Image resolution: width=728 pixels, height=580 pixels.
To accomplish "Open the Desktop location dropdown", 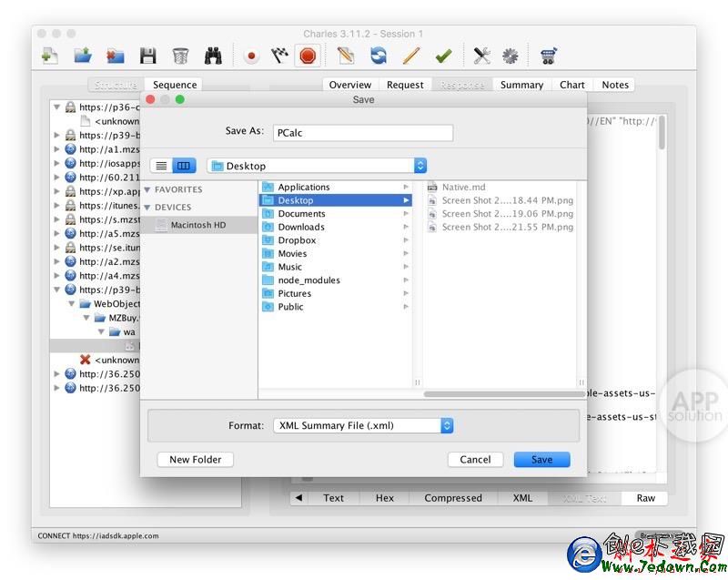I will pos(317,166).
